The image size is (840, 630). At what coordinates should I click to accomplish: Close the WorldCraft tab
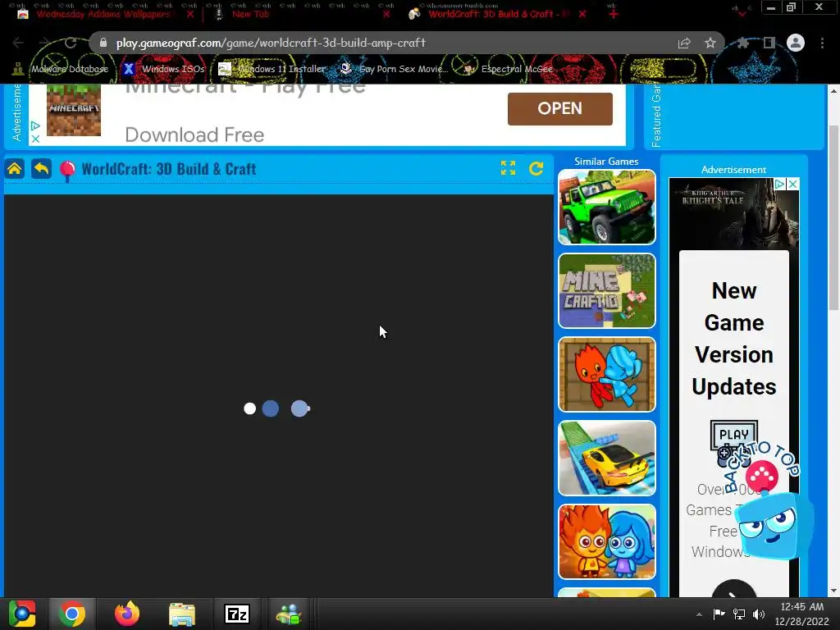click(582, 14)
